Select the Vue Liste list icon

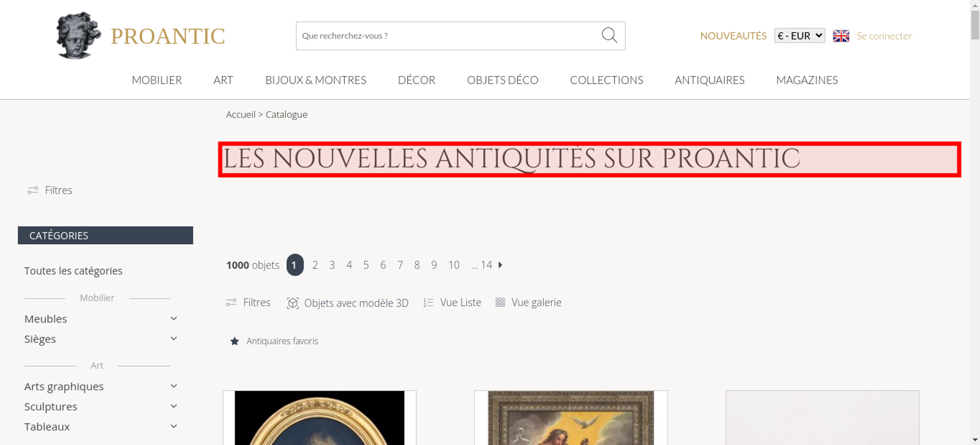(428, 303)
